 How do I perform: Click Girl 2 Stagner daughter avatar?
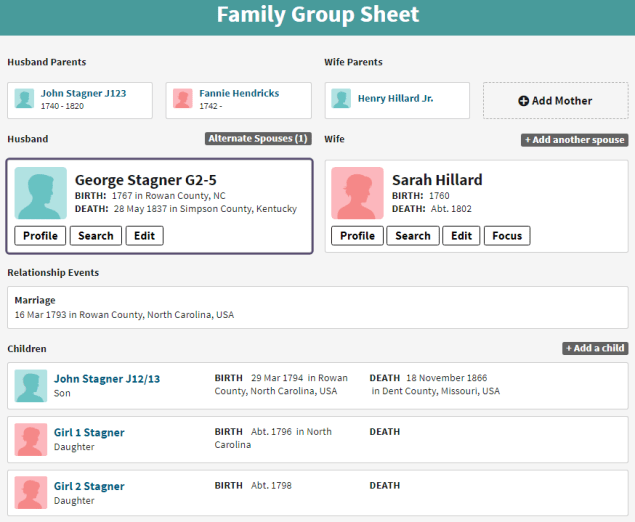[31, 493]
